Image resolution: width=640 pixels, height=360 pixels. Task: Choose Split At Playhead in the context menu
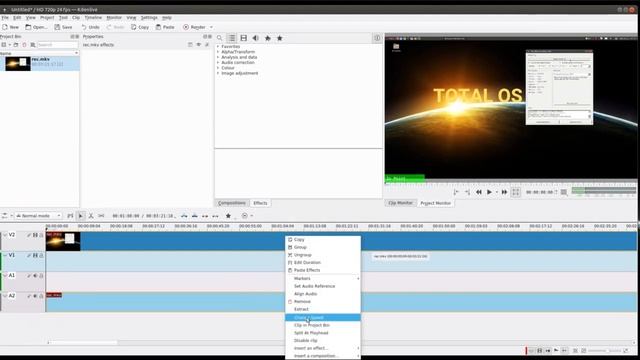(x=323, y=333)
